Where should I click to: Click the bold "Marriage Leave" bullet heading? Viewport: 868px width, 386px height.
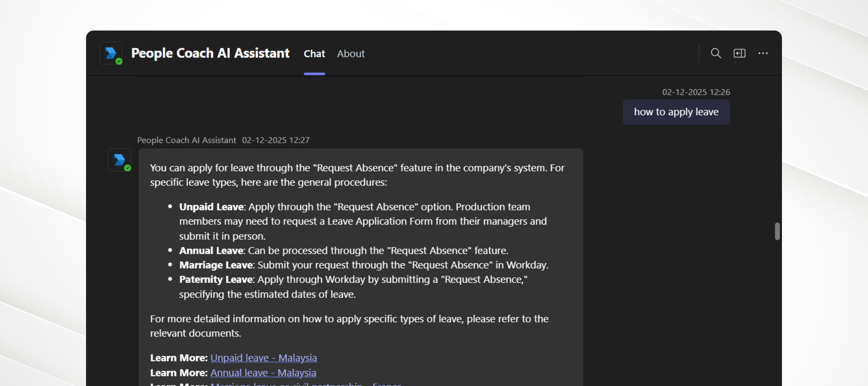(x=216, y=265)
